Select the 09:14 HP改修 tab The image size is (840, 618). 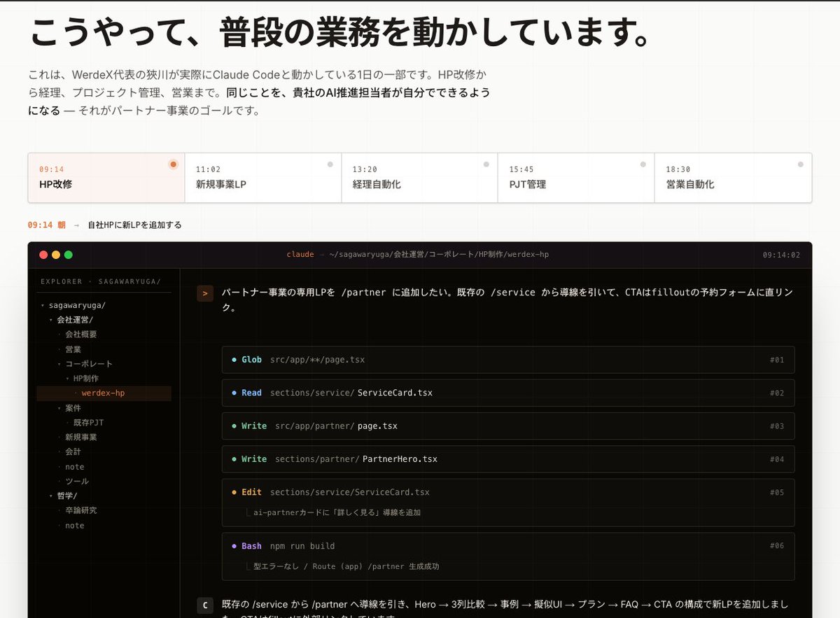click(106, 178)
